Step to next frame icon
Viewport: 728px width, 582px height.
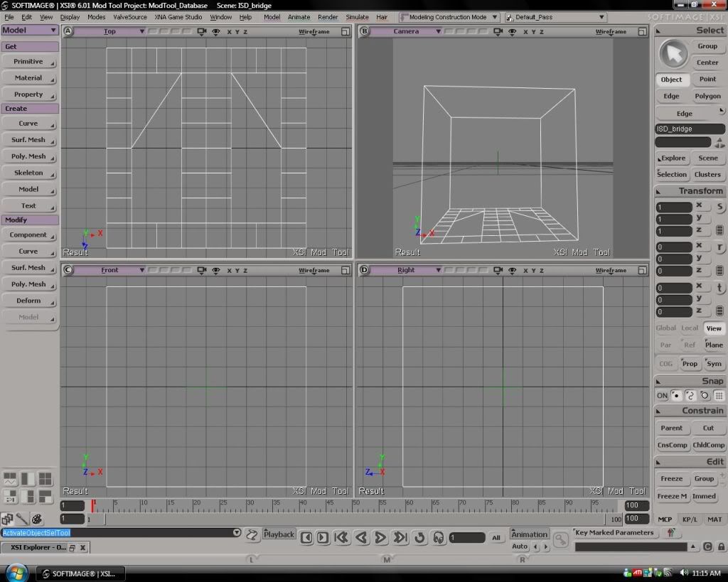coord(323,537)
